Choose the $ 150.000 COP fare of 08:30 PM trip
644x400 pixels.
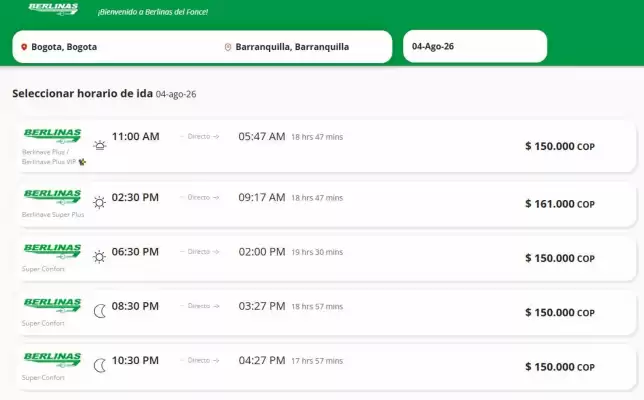point(560,313)
